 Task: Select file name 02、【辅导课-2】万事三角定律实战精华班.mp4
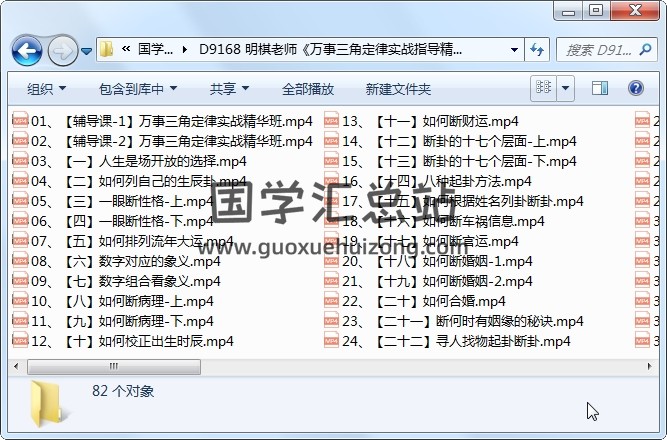click(172, 141)
